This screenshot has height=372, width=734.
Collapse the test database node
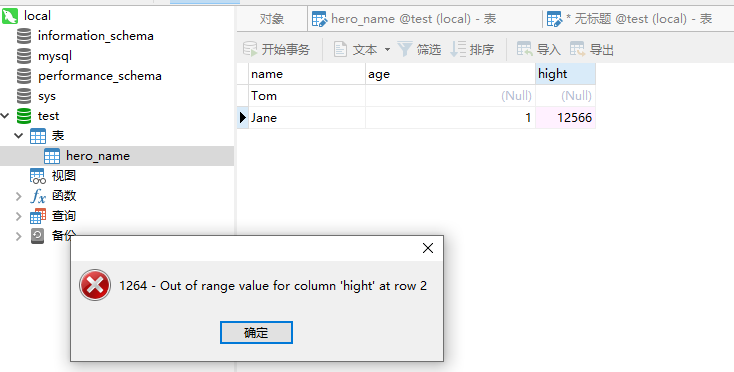(x=6, y=116)
